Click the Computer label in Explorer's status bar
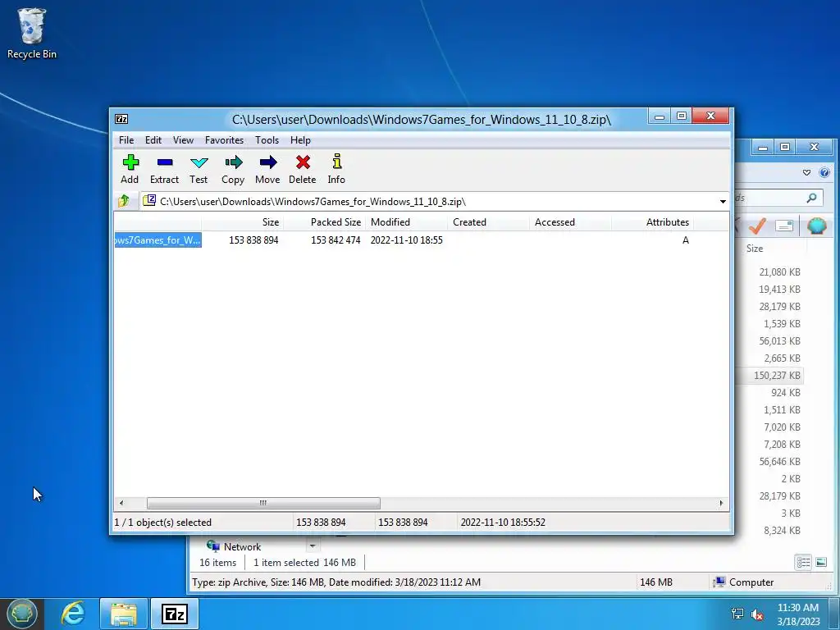Viewport: 840px width, 630px height. tap(751, 582)
